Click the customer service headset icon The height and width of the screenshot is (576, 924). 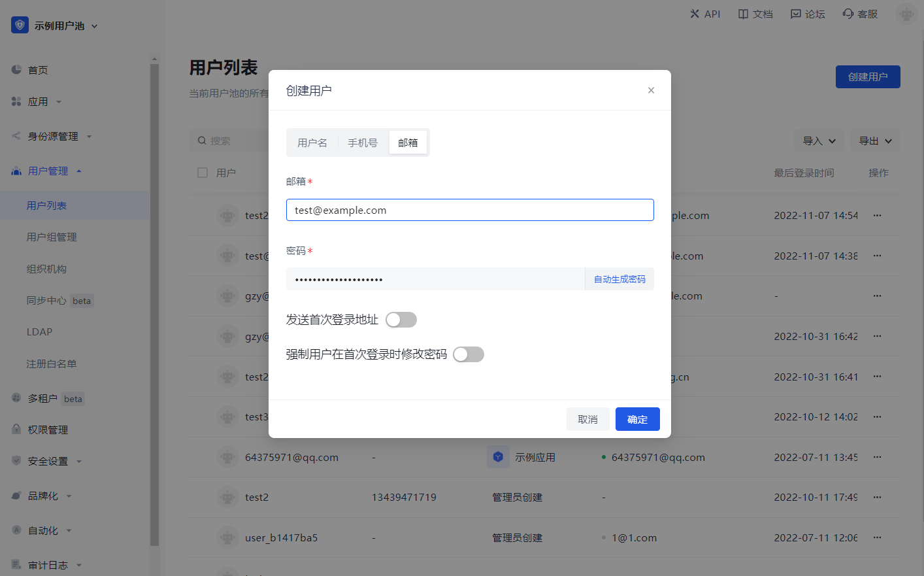coord(848,14)
